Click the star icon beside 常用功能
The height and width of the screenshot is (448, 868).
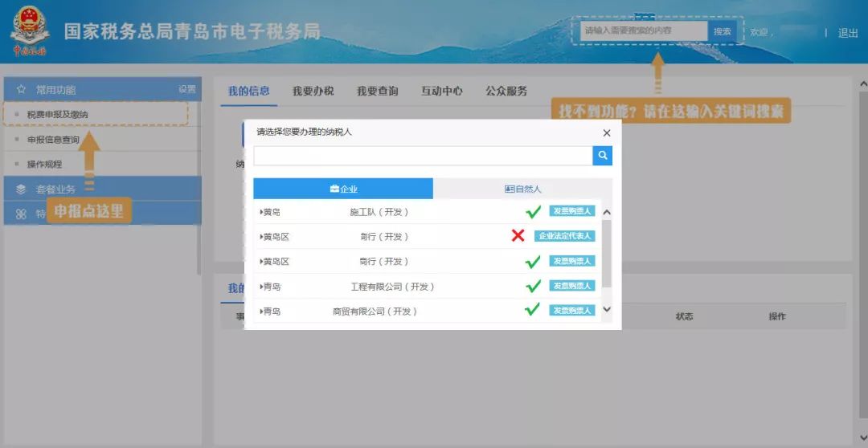(22, 89)
